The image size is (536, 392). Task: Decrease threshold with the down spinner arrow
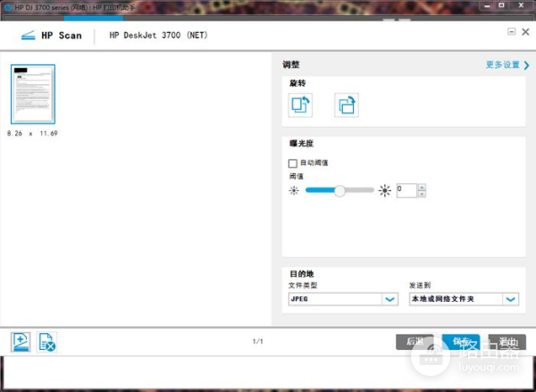(x=422, y=194)
